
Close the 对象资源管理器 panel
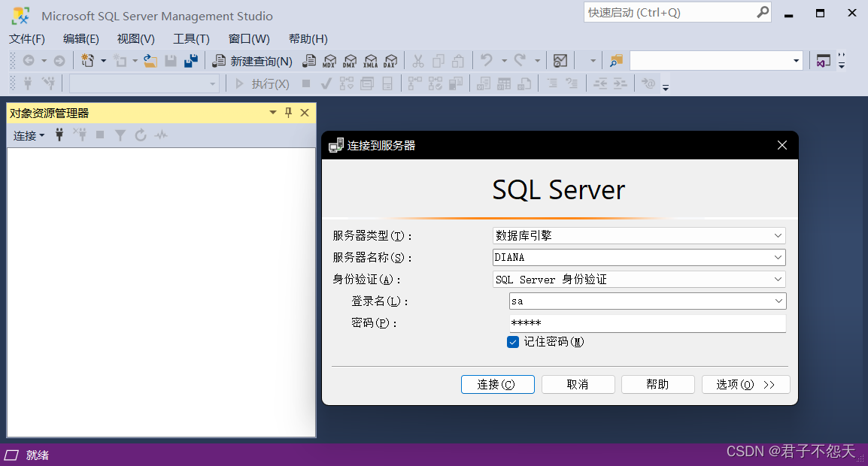305,112
